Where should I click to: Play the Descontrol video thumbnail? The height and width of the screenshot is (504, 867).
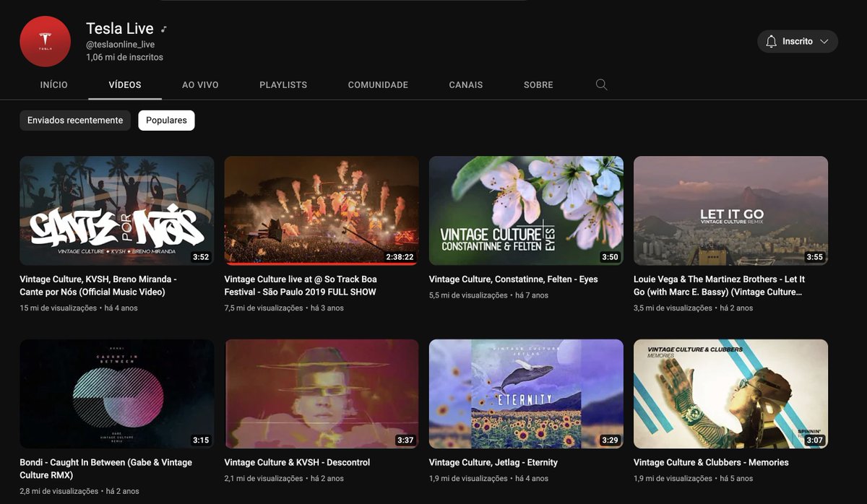tap(322, 394)
